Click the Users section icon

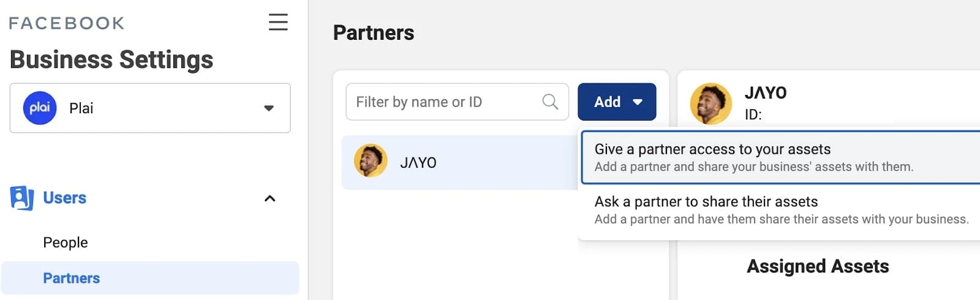click(21, 198)
